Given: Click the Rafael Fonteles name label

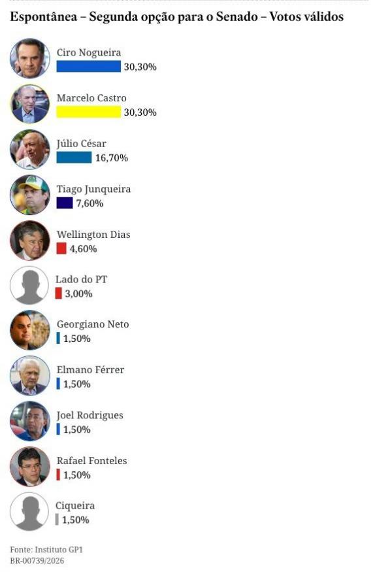Looking at the screenshot, I should [91, 461].
